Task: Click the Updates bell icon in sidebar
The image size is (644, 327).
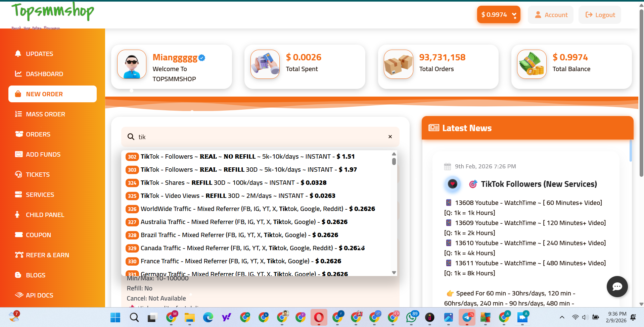Action: (18, 54)
